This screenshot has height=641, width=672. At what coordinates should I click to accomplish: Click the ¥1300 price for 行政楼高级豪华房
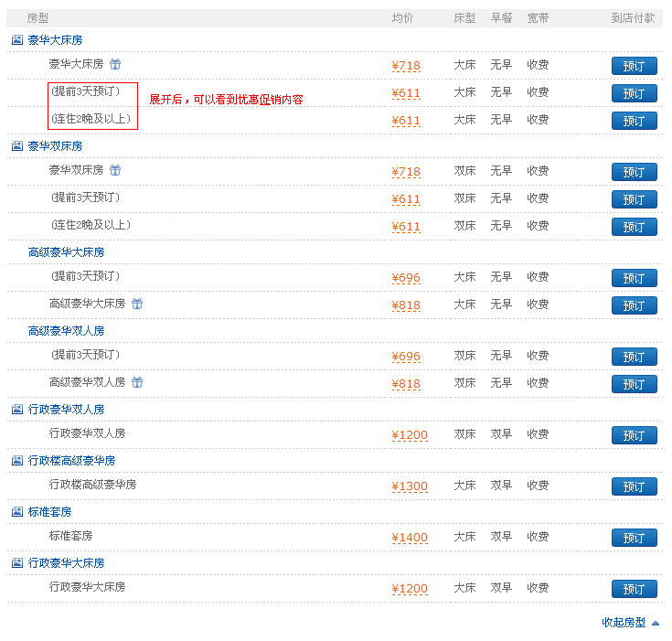pyautogui.click(x=409, y=486)
